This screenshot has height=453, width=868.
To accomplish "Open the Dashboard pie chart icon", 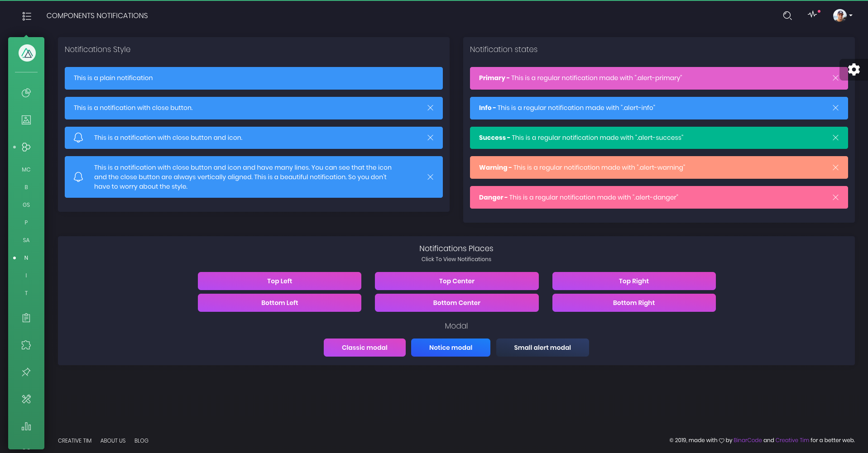I will click(x=26, y=93).
